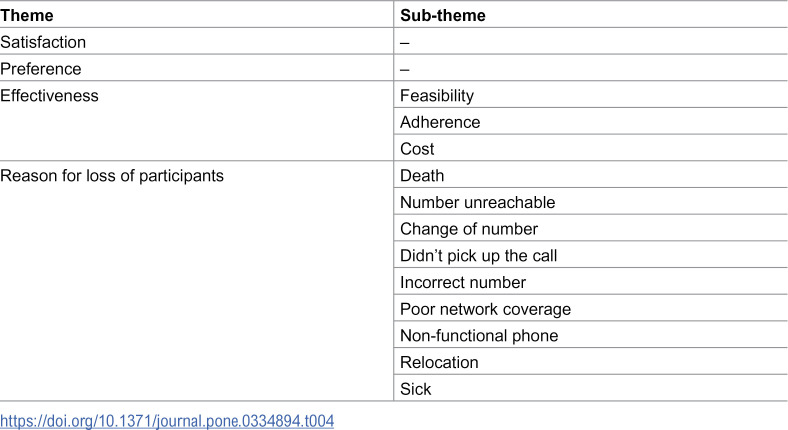Click the Death sub-theme row
This screenshot has width=788, height=430.
[590, 175]
